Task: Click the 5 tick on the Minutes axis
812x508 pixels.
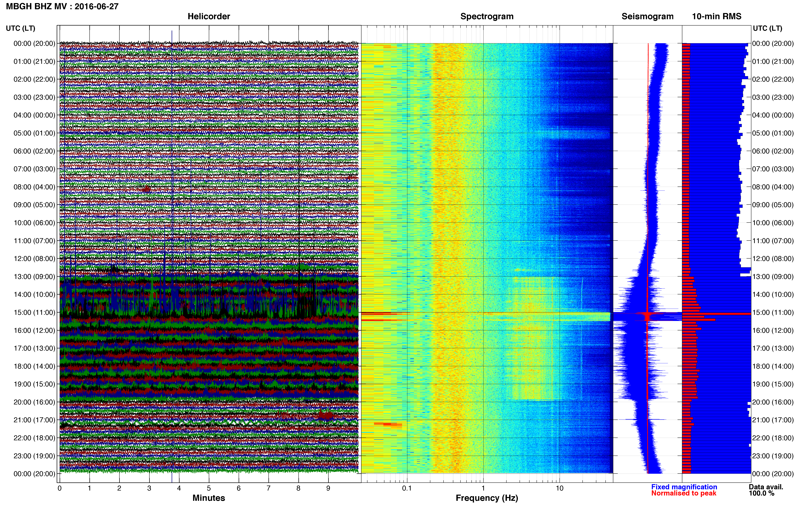Action: 209,488
